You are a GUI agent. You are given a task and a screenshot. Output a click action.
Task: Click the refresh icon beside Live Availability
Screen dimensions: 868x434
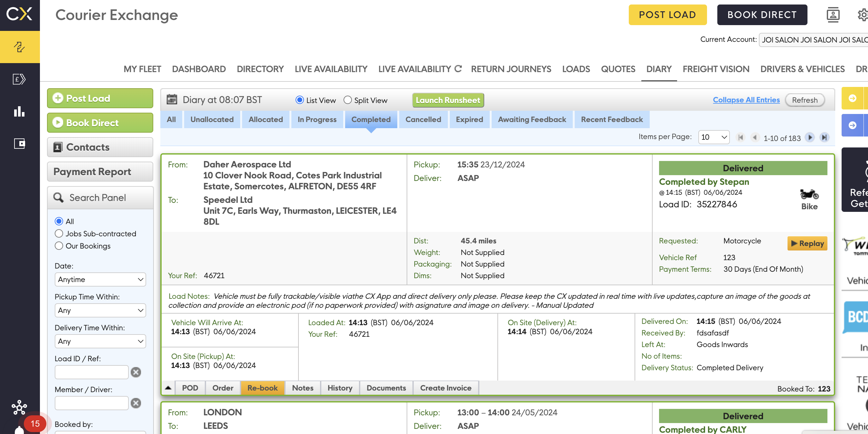pyautogui.click(x=458, y=69)
